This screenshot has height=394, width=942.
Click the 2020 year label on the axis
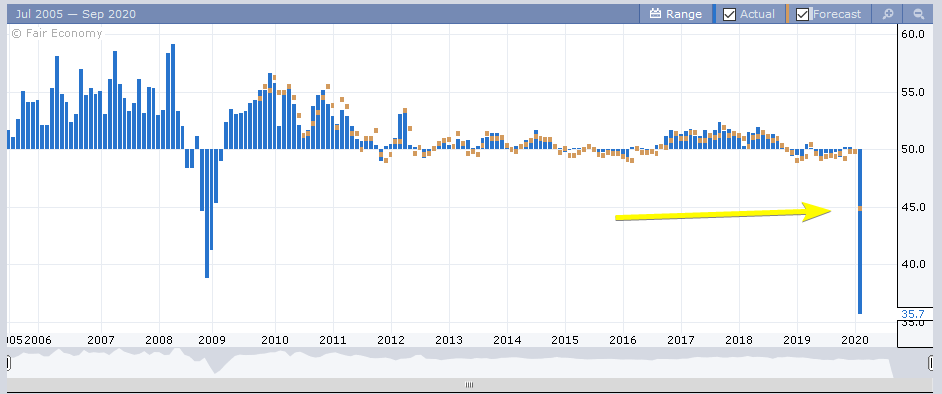click(x=855, y=340)
